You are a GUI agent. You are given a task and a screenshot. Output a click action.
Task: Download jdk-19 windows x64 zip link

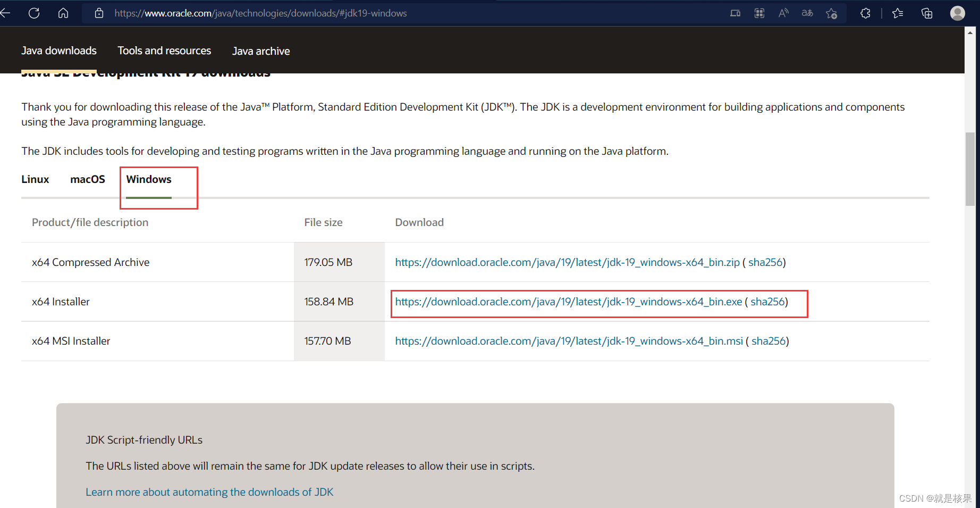tap(567, 262)
